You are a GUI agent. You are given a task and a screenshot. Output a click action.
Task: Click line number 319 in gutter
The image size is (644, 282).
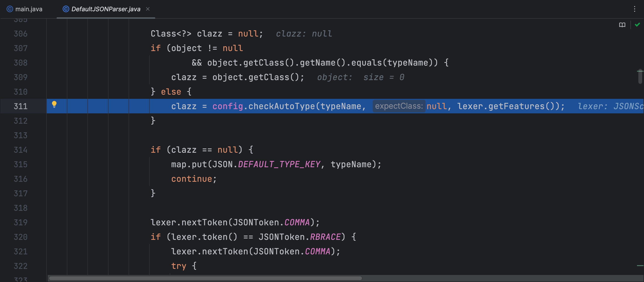21,223
